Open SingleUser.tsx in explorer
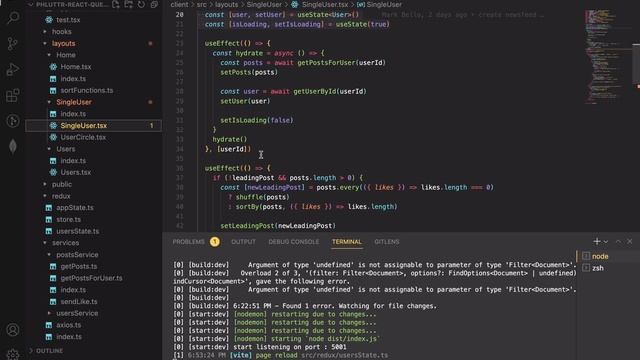The width and height of the screenshot is (640, 360). pos(84,126)
